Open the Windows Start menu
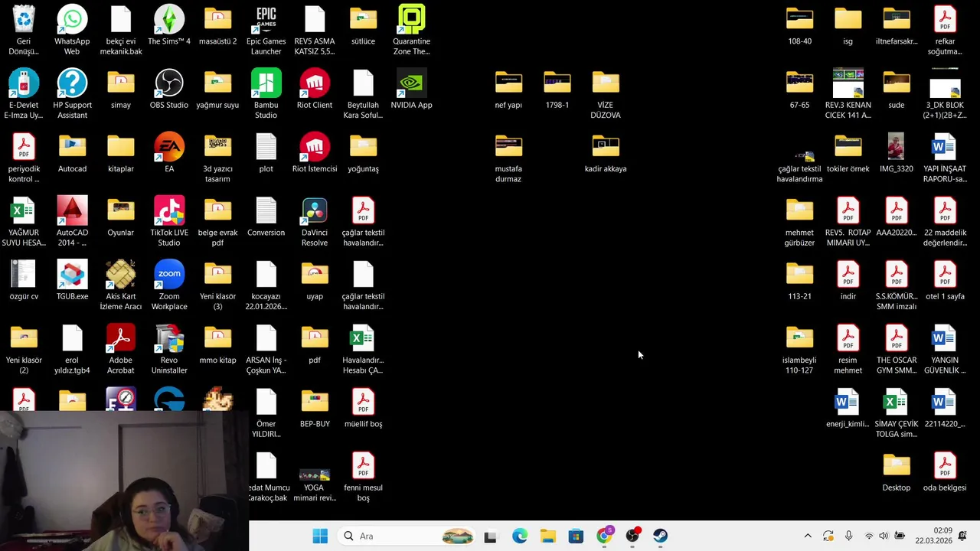980x551 pixels. coord(320,536)
